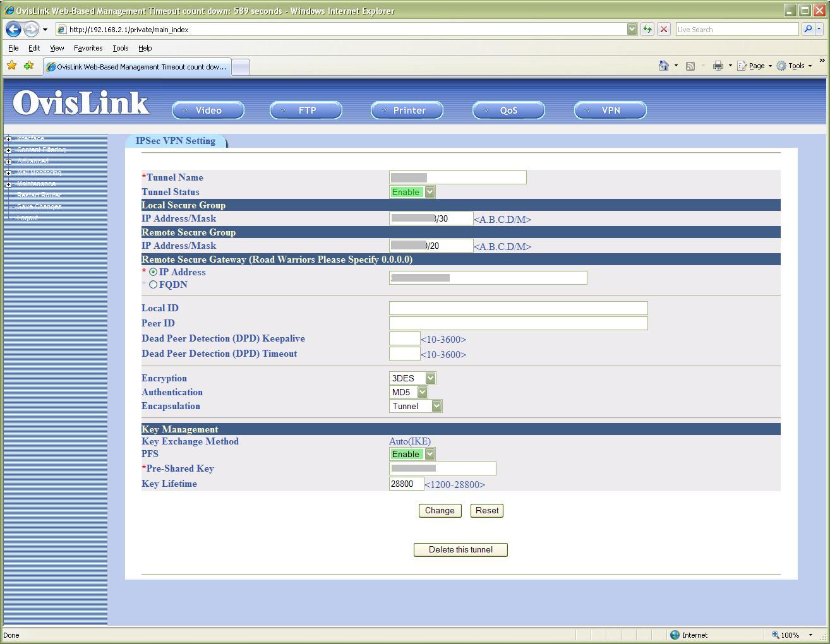Open a new browser tab
The width and height of the screenshot is (830, 644).
(x=241, y=67)
